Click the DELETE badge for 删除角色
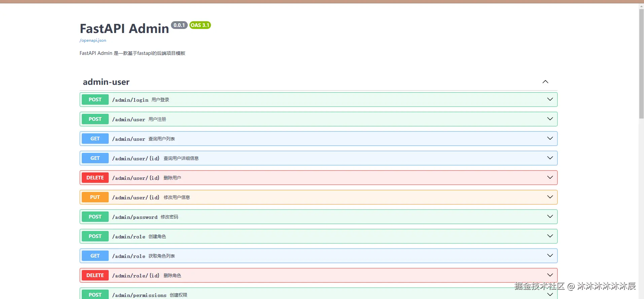 (95, 275)
